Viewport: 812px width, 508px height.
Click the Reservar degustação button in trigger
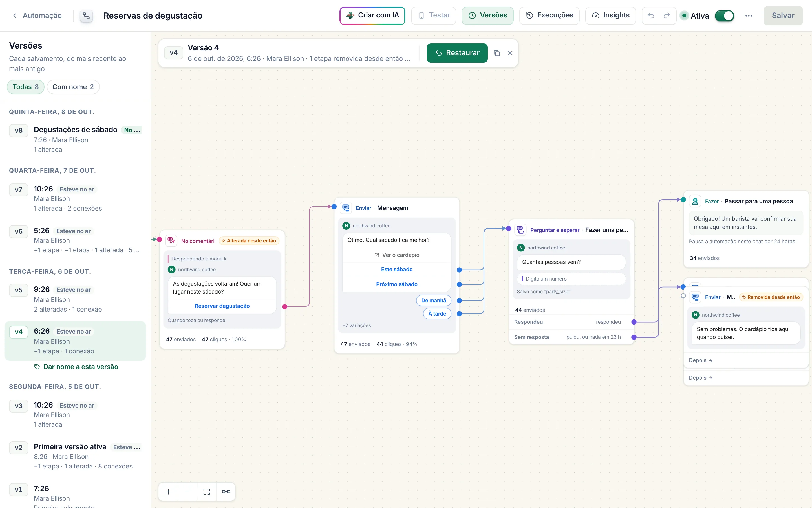(x=222, y=306)
